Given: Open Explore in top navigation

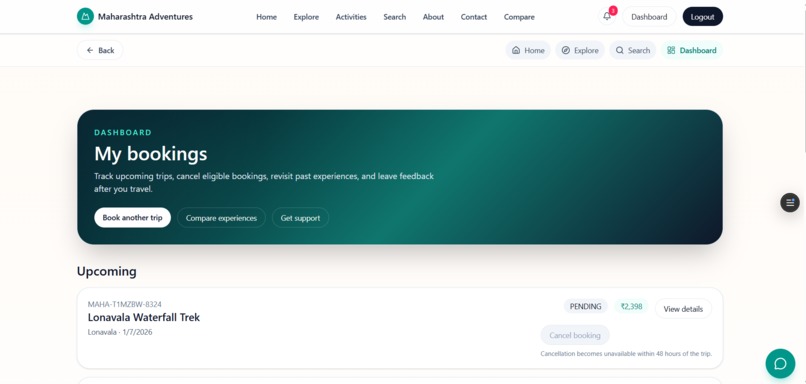Looking at the screenshot, I should [x=306, y=17].
